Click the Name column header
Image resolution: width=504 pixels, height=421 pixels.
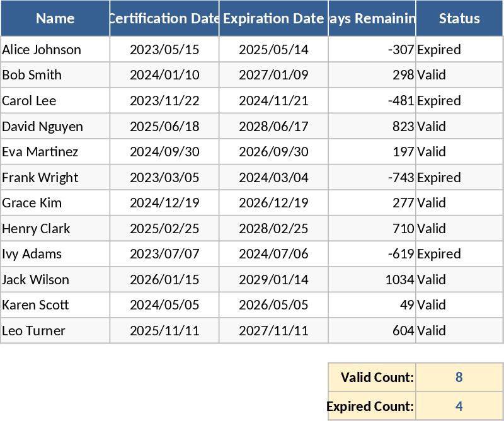[55, 18]
